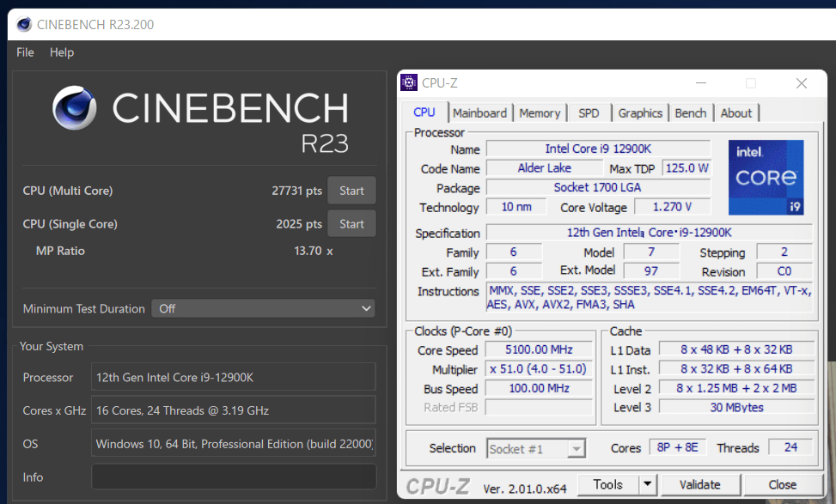Image resolution: width=836 pixels, height=504 pixels.
Task: Click the MP Ratio value 13.70 x
Action: point(314,251)
